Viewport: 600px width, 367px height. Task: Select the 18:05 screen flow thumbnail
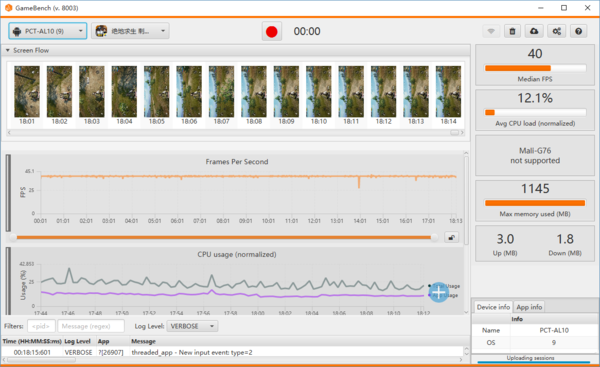pyautogui.click(x=157, y=95)
